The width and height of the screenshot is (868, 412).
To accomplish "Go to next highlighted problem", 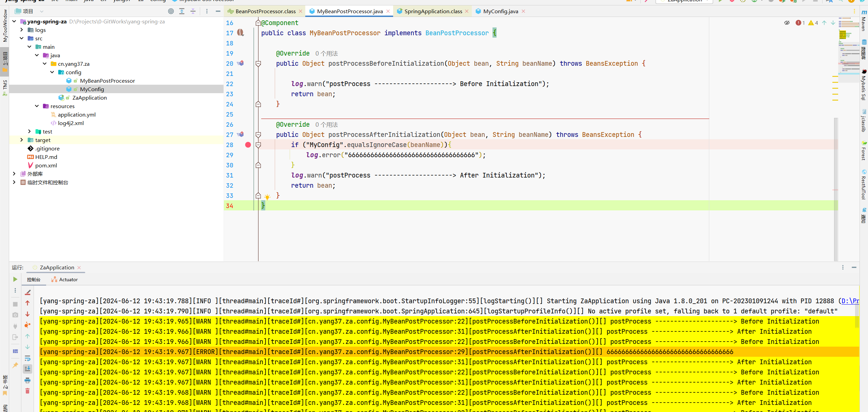I will coord(833,23).
